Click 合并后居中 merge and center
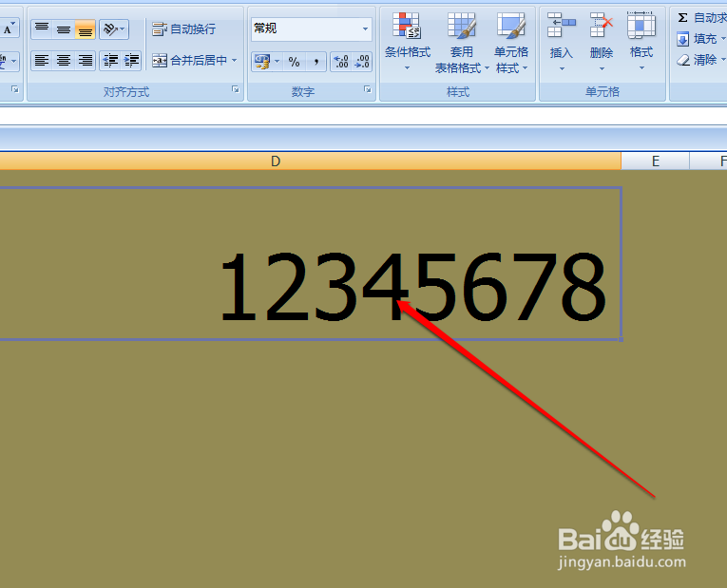The height and width of the screenshot is (588, 727). coord(190,60)
